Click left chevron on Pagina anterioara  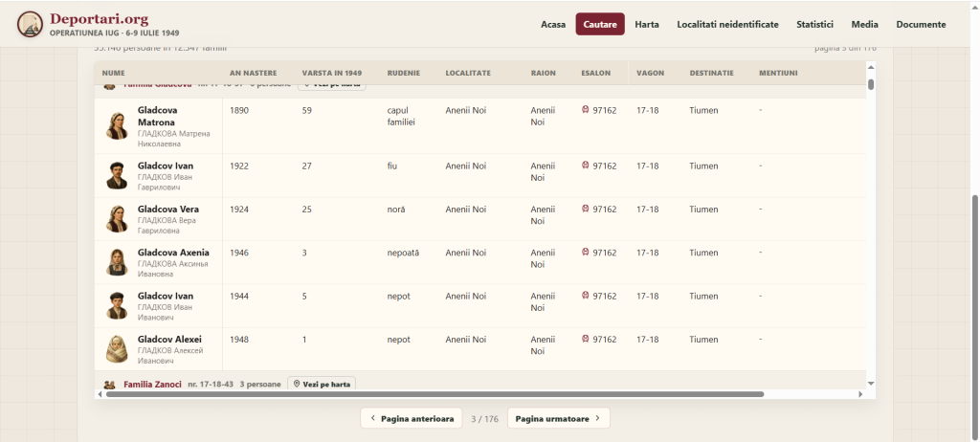pyautogui.click(x=372, y=418)
